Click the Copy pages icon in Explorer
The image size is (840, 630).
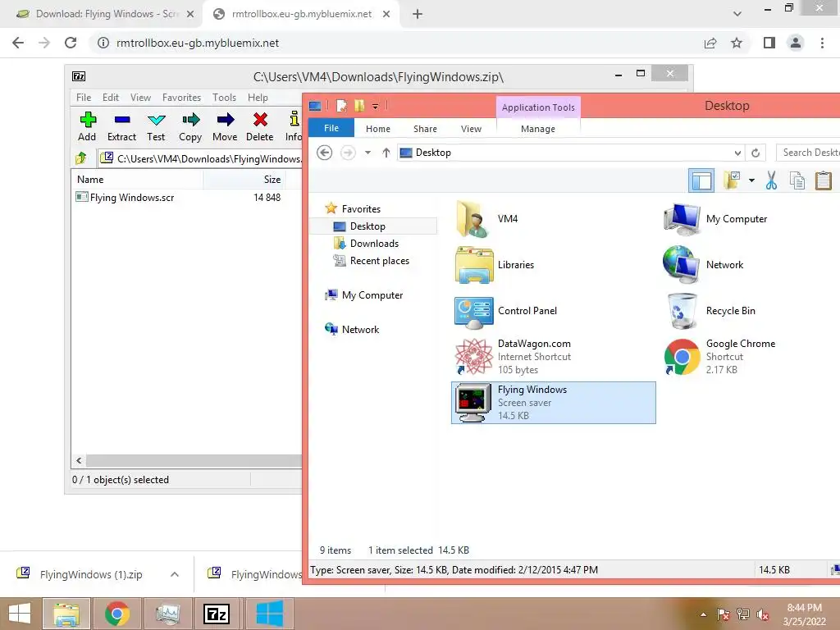click(797, 180)
